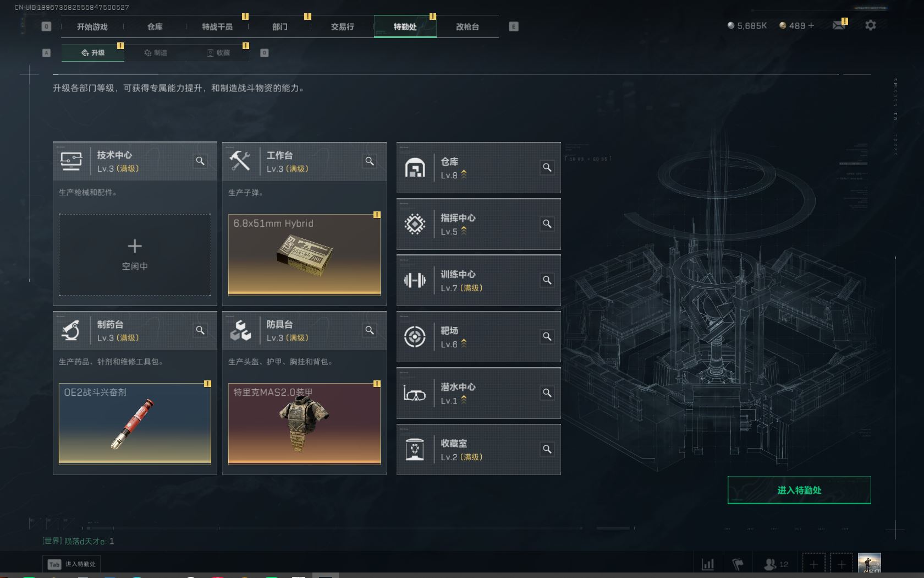Screen dimensions: 924x578
Task: Click the flag icon in bottom bar
Action: (738, 564)
